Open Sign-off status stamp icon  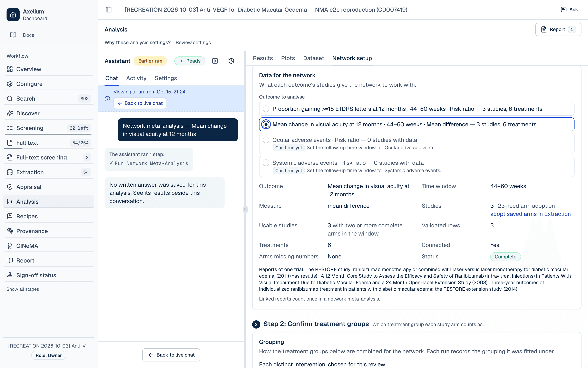tap(10, 275)
